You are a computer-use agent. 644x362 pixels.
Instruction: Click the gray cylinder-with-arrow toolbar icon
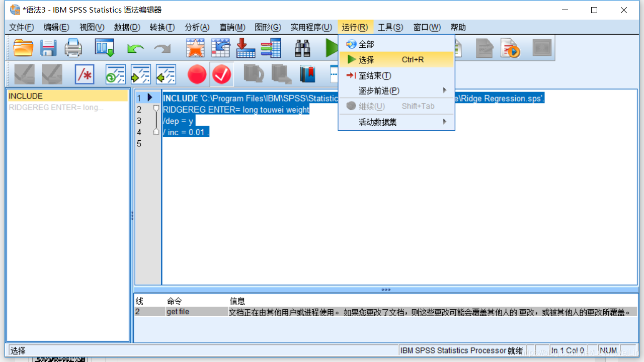(x=254, y=74)
